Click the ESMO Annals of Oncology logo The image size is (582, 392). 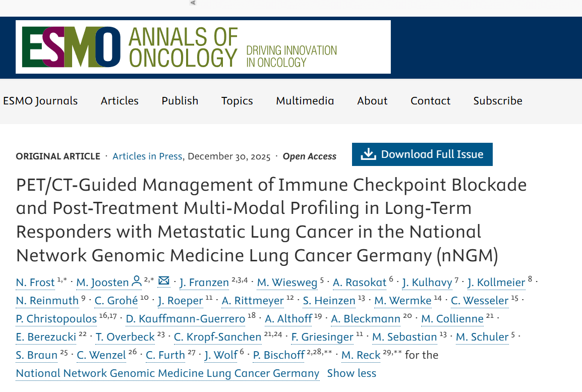point(203,47)
